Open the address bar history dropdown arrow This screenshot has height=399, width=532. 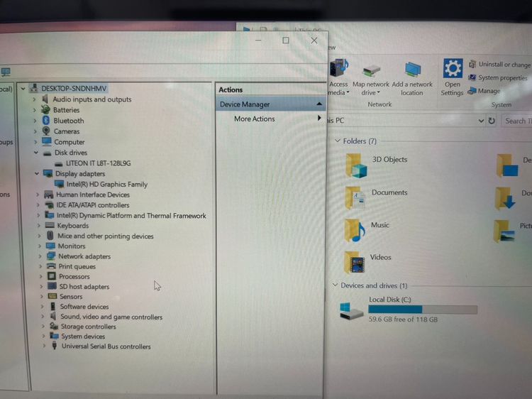click(x=481, y=121)
